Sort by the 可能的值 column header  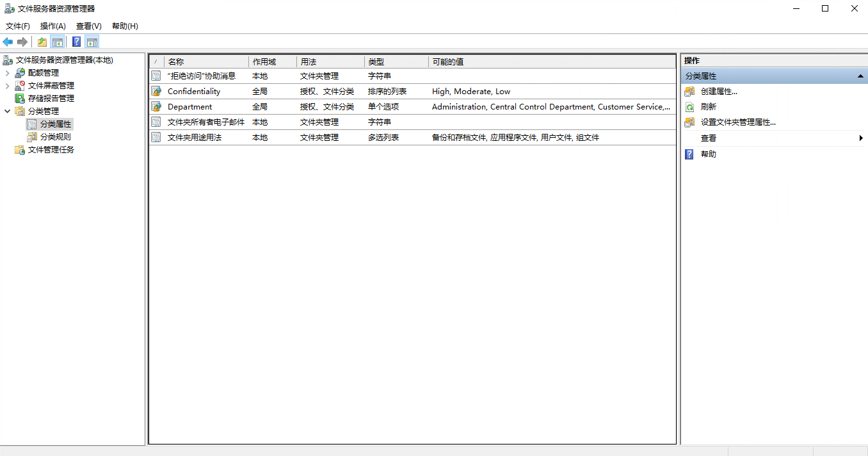coord(552,62)
